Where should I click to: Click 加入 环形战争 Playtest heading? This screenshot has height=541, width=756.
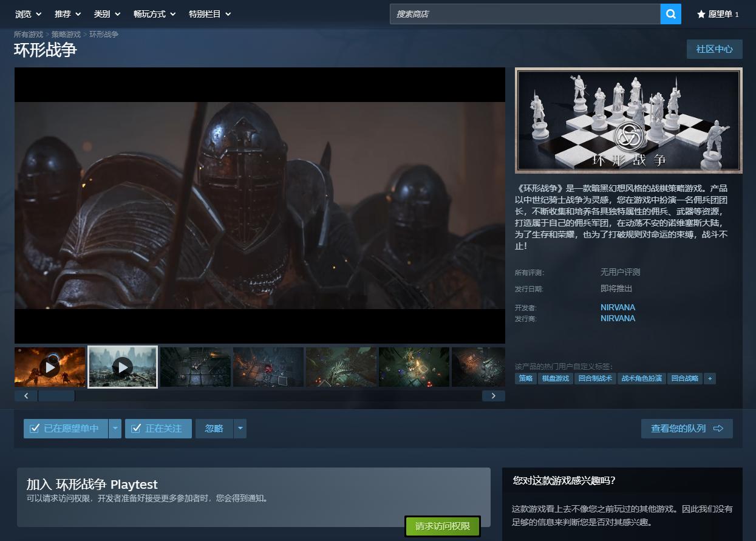coord(92,485)
